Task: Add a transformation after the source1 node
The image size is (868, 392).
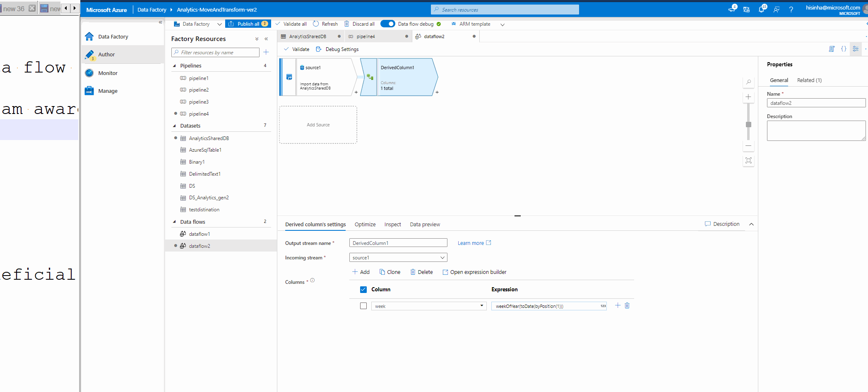Action: (x=356, y=92)
